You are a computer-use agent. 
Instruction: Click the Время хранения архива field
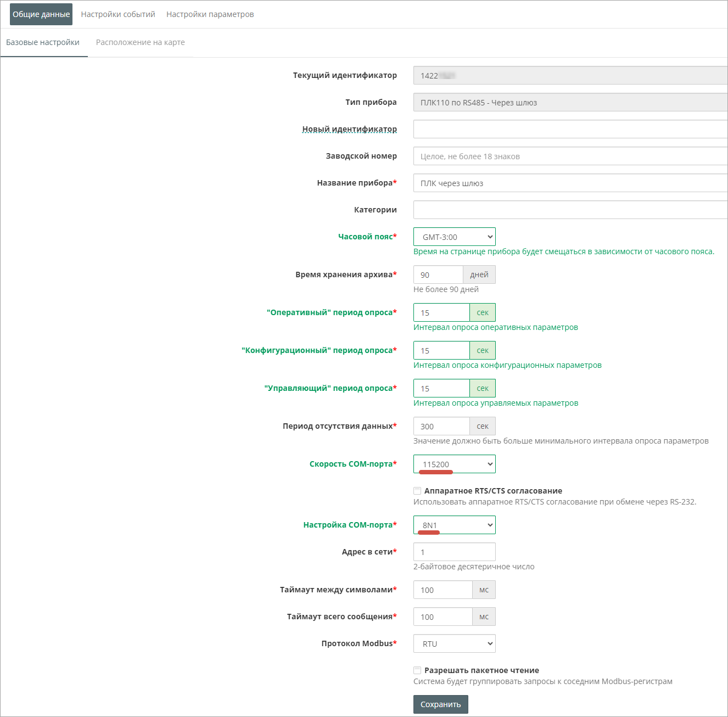click(x=438, y=275)
